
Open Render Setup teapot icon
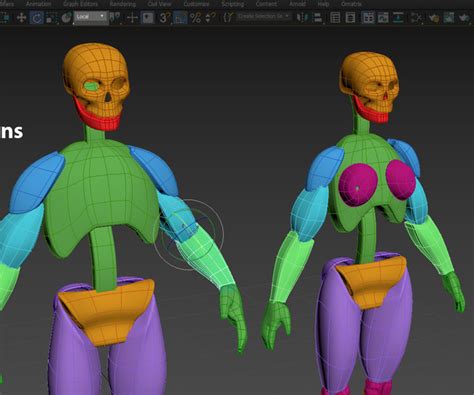[433, 17]
